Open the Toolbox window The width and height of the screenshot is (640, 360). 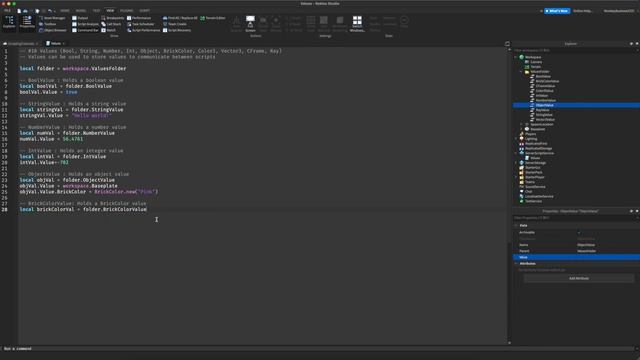point(47,24)
